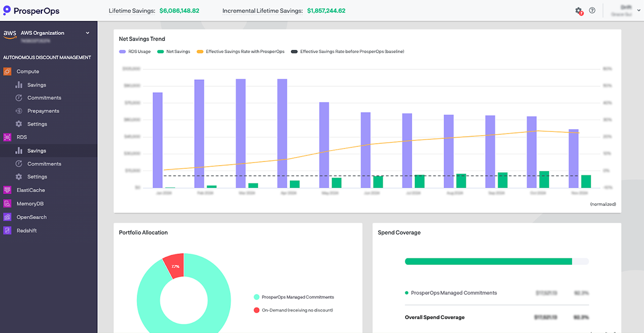Open the settings gear with notification badge
644x333 pixels.
[x=579, y=11]
